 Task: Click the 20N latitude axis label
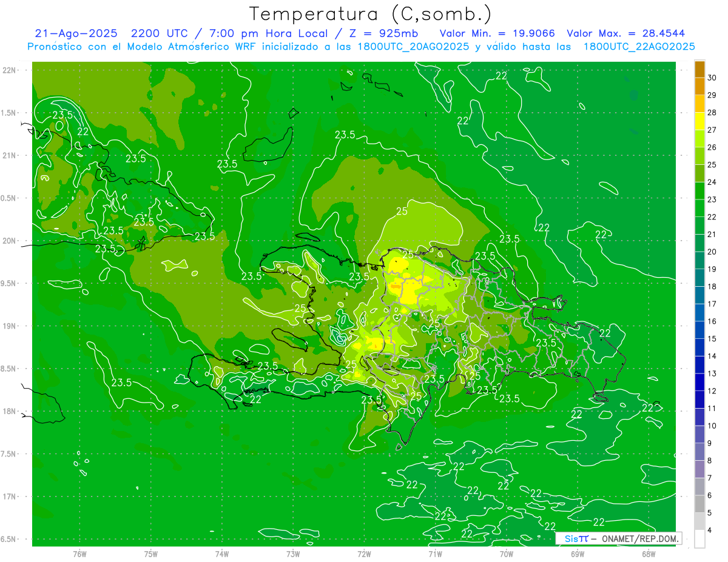pos(9,241)
